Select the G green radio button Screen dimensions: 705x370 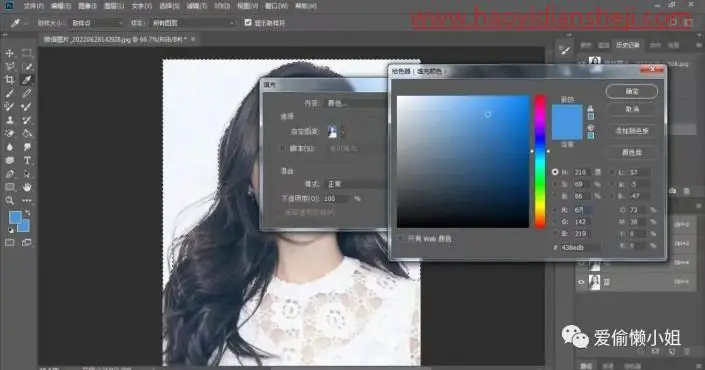click(x=555, y=222)
